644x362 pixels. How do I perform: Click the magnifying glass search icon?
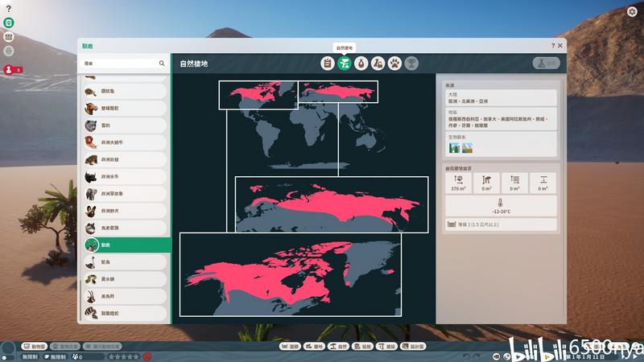click(x=162, y=64)
